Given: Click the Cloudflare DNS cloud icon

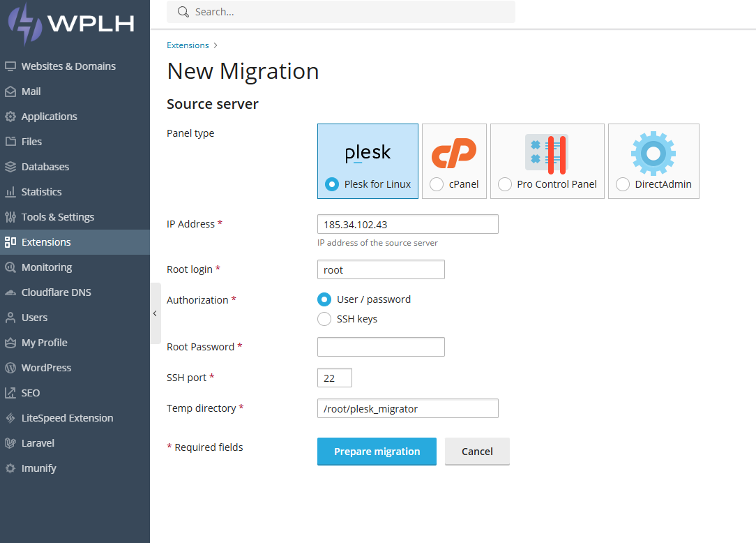Looking at the screenshot, I should click(10, 292).
